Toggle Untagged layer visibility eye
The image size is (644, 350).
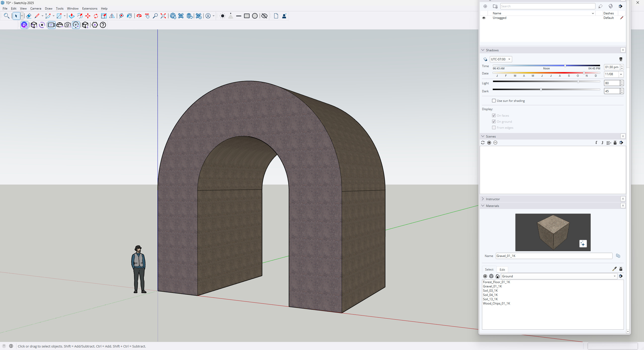(x=484, y=18)
